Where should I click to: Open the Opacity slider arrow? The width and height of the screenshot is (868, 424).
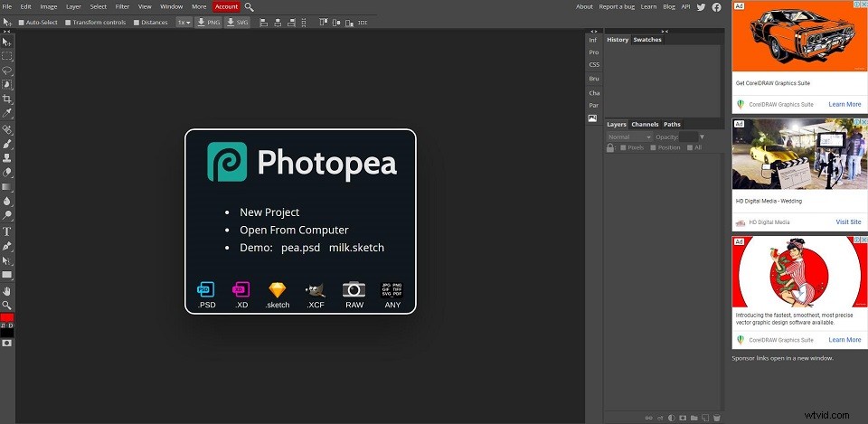tap(702, 137)
